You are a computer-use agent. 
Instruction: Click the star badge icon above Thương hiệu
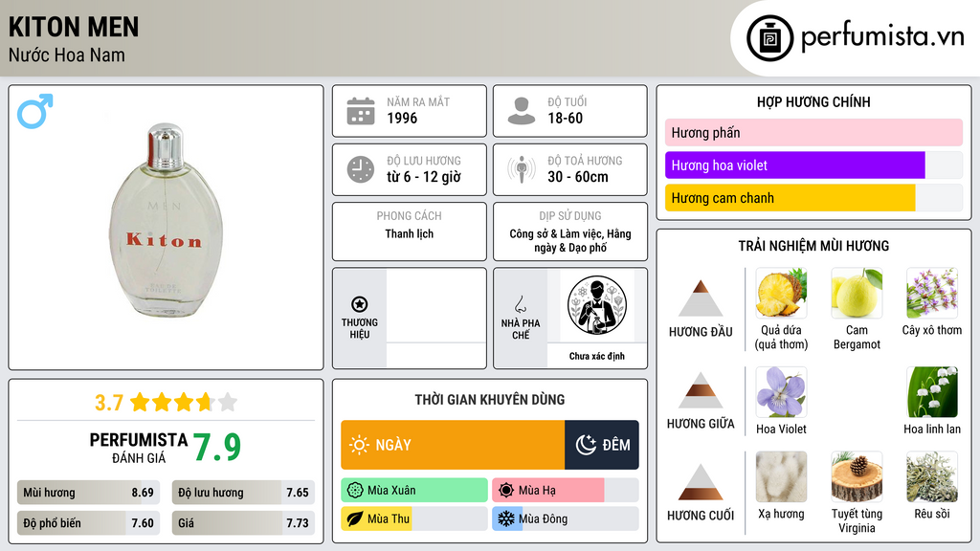coord(360,304)
